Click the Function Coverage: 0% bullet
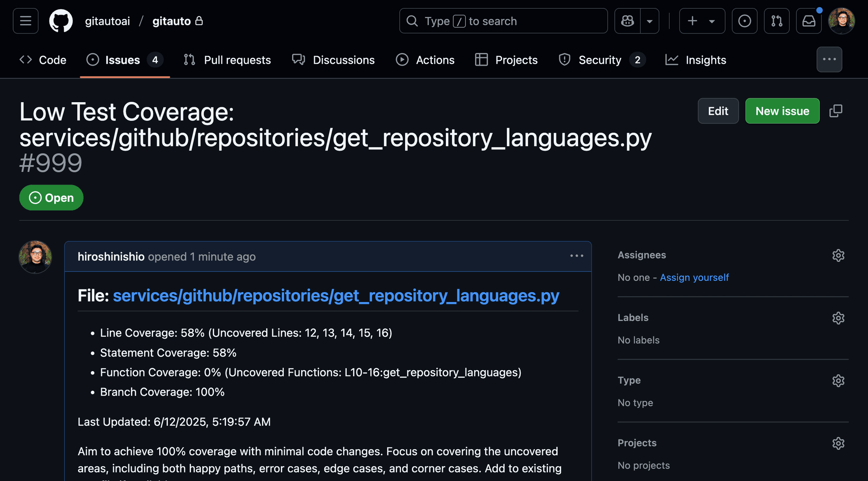 coord(311,372)
